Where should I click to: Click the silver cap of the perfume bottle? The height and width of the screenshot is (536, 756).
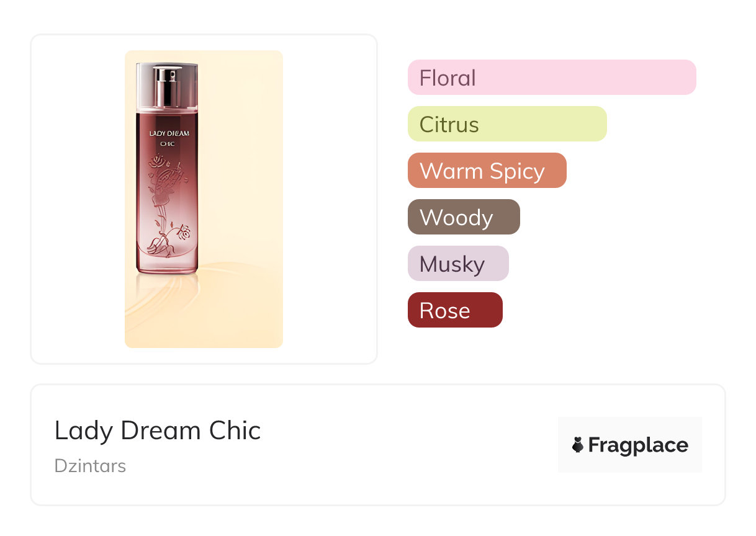pos(166,84)
